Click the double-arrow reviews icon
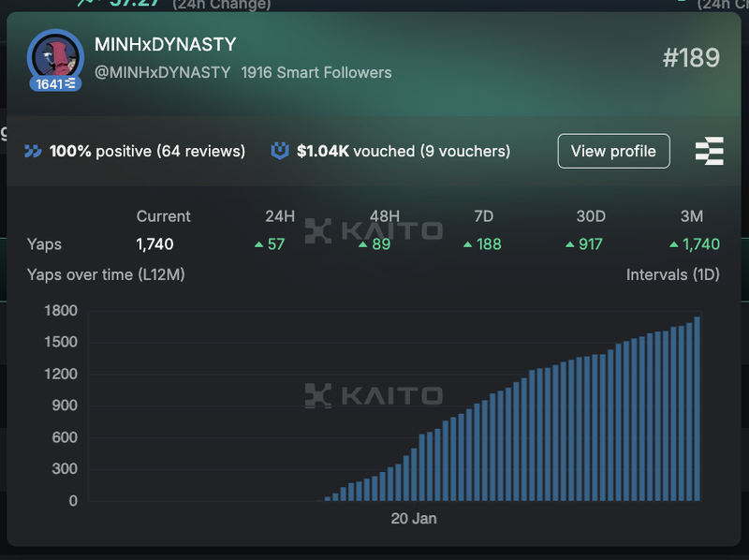This screenshot has width=749, height=560. 34,151
